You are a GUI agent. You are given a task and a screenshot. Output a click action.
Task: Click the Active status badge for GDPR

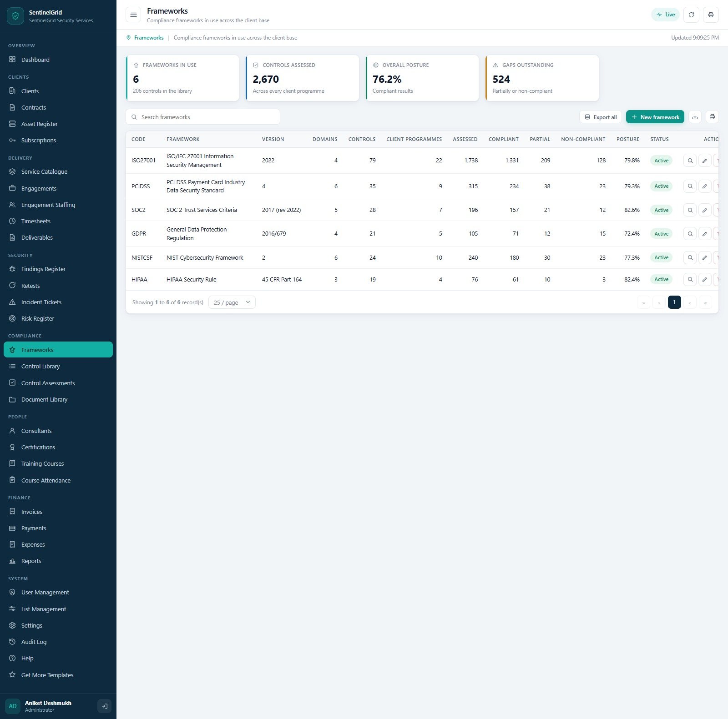[661, 234]
